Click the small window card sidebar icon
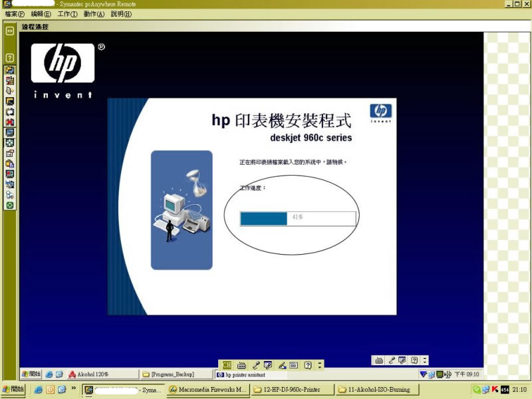This screenshot has width=532, height=399. pos(10,154)
